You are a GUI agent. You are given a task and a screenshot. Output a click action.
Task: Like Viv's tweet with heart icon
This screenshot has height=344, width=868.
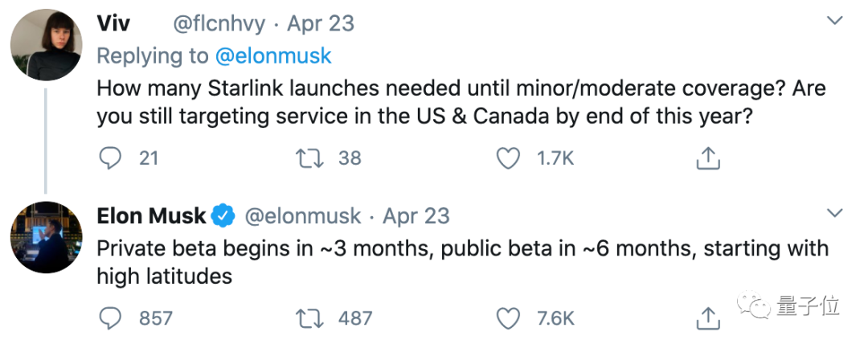click(508, 158)
